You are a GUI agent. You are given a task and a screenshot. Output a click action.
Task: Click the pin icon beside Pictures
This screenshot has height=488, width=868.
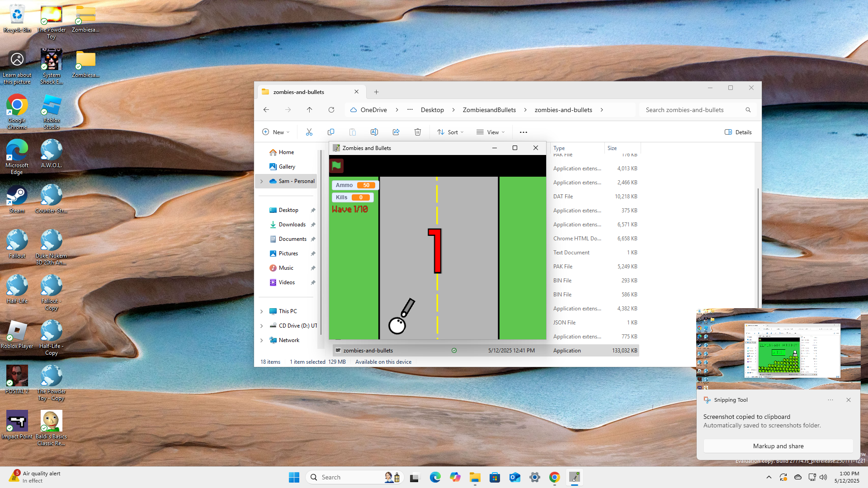[x=313, y=253]
